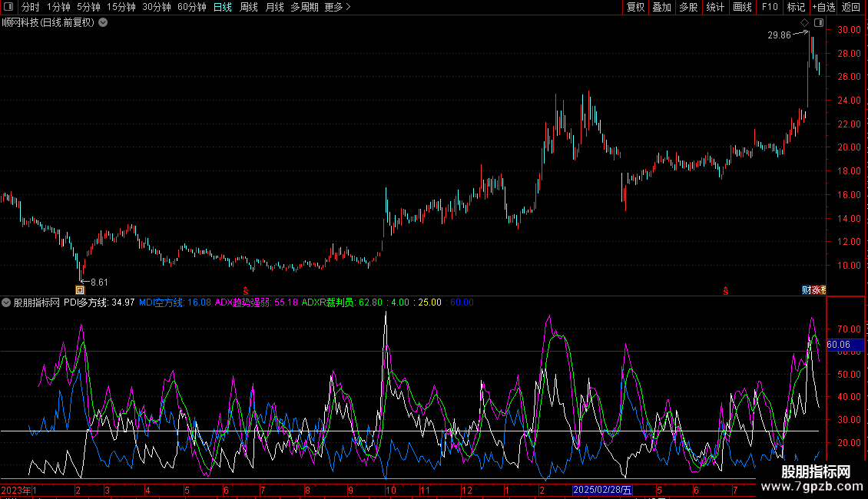Click the 返回 back button
The height and width of the screenshot is (499, 868).
[x=851, y=7]
